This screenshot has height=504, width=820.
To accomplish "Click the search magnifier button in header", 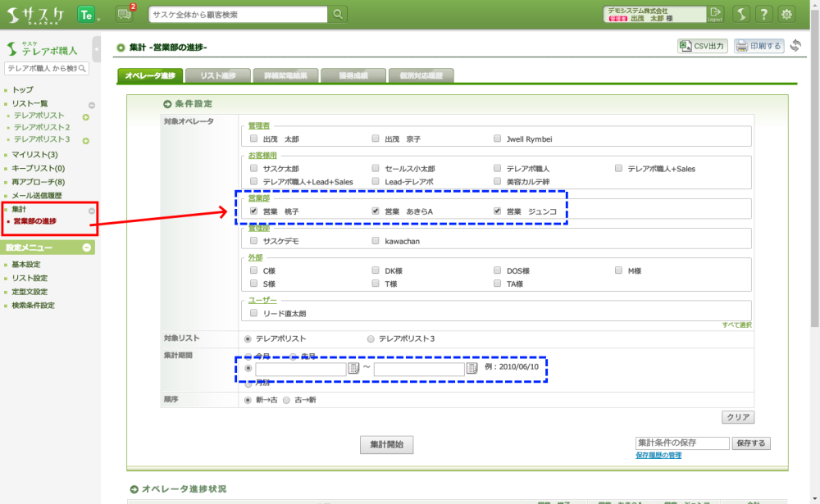I will 338,14.
